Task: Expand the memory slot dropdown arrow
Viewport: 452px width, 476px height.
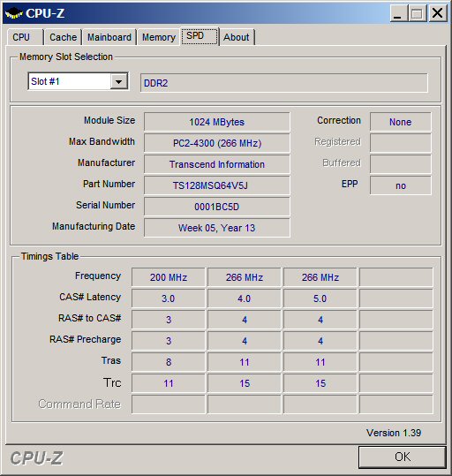Action: [x=118, y=81]
